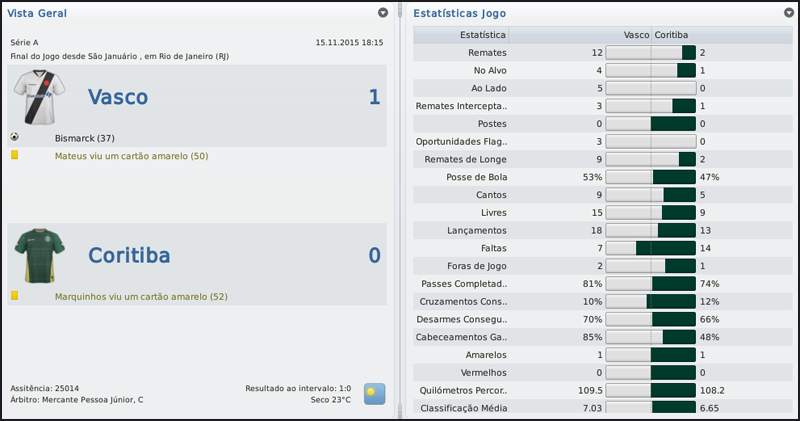Click the sunny weather icon
This screenshot has width=800, height=421.
tap(374, 393)
